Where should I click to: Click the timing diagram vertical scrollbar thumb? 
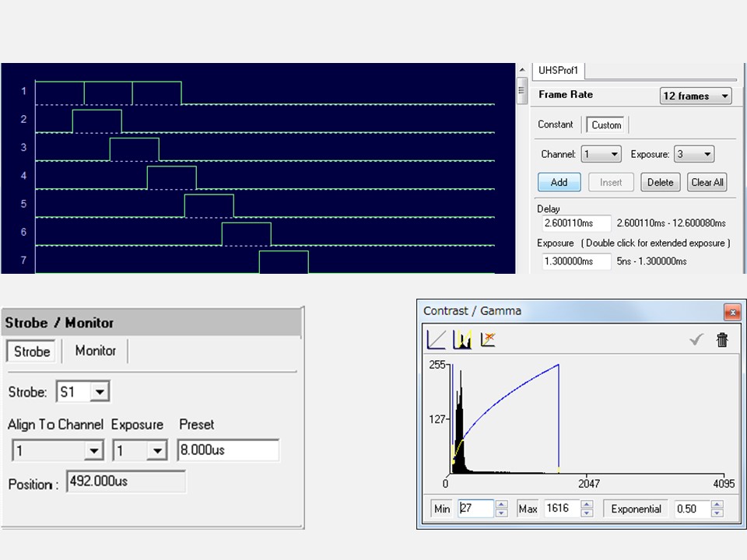(522, 90)
